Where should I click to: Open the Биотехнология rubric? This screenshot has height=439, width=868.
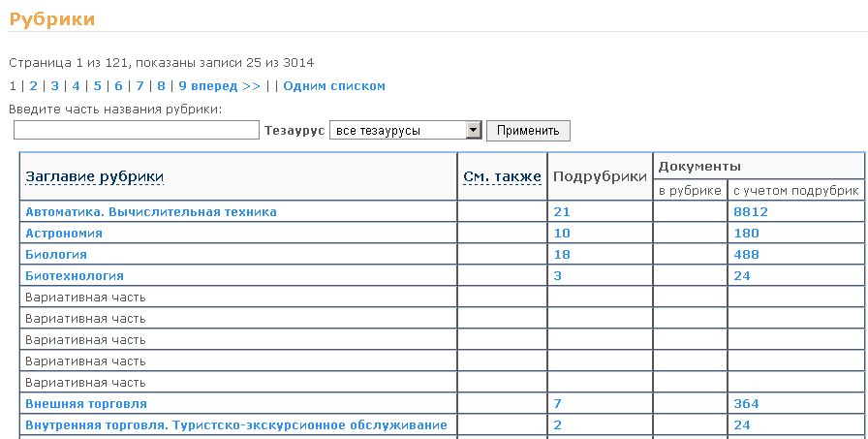pyautogui.click(x=75, y=275)
